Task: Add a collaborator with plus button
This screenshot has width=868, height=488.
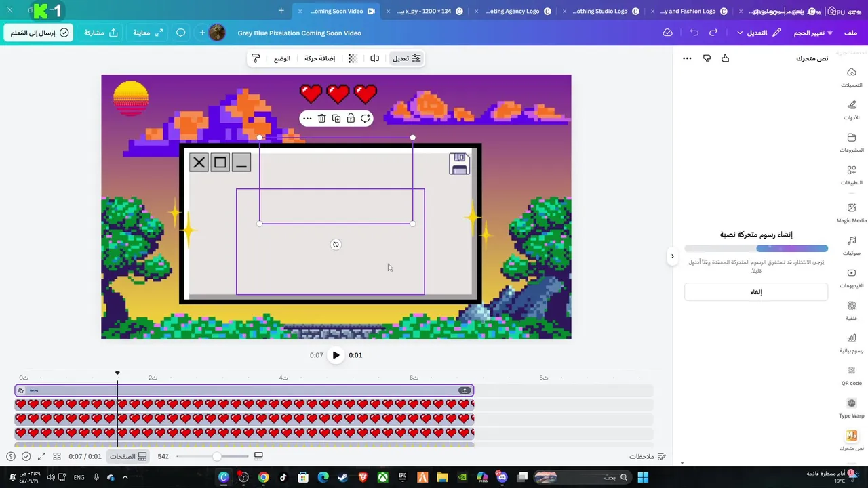Action: (x=202, y=33)
